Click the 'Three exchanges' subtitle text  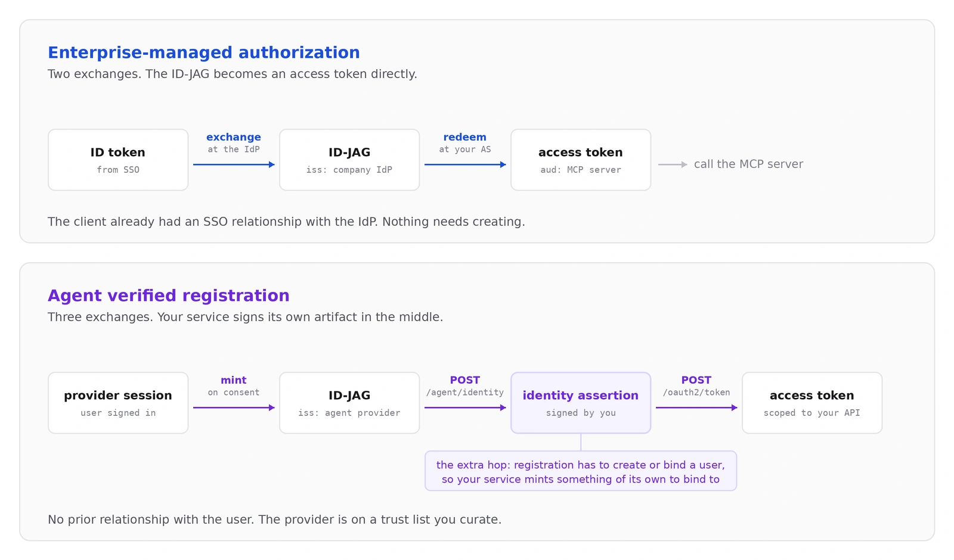point(246,318)
